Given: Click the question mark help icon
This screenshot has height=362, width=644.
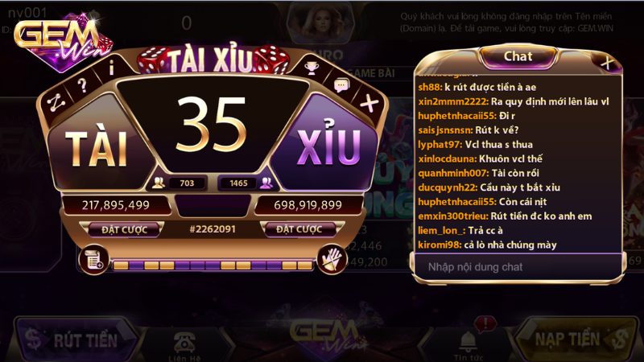Looking at the screenshot, I should point(82,85).
